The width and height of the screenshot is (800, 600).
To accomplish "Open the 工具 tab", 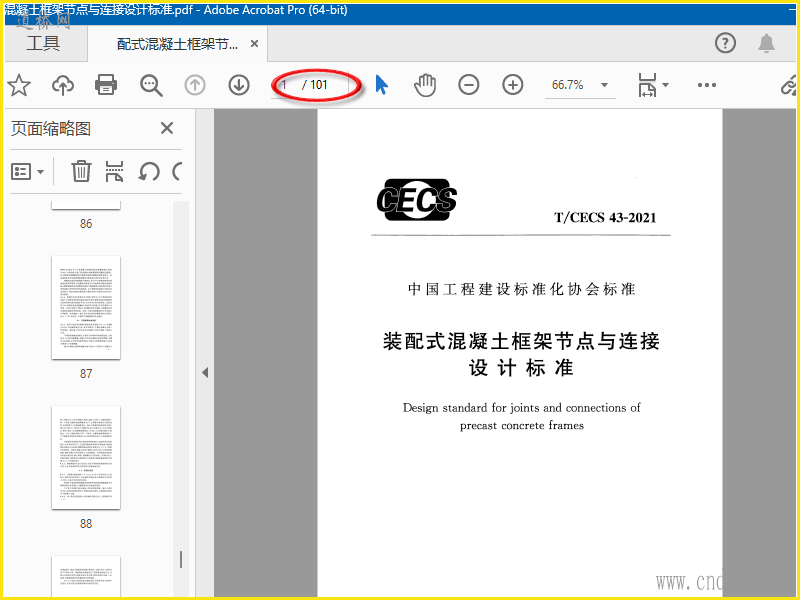I will pos(43,43).
